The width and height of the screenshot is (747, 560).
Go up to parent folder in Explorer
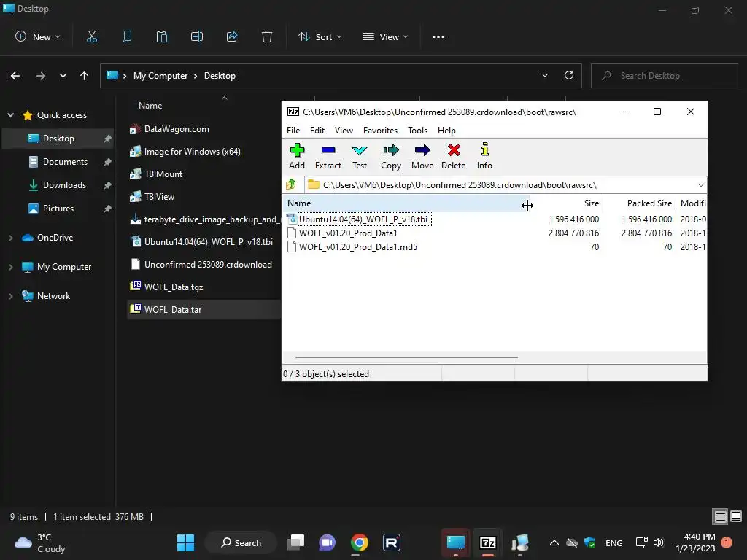tap(85, 76)
